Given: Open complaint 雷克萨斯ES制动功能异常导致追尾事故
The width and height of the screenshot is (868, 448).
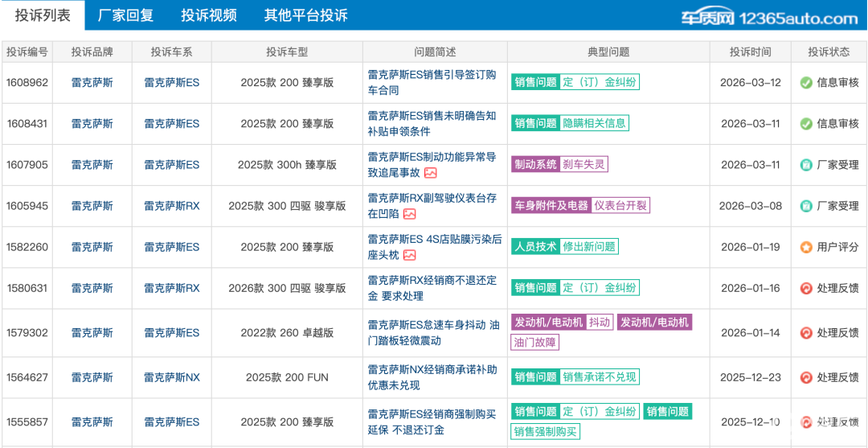Looking at the screenshot, I should coord(432,164).
